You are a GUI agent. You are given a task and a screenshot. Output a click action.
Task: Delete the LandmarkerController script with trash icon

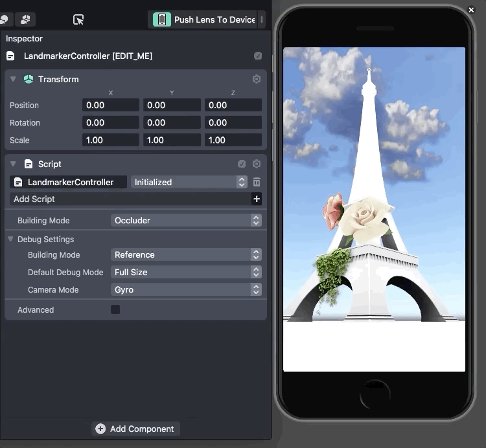click(257, 183)
